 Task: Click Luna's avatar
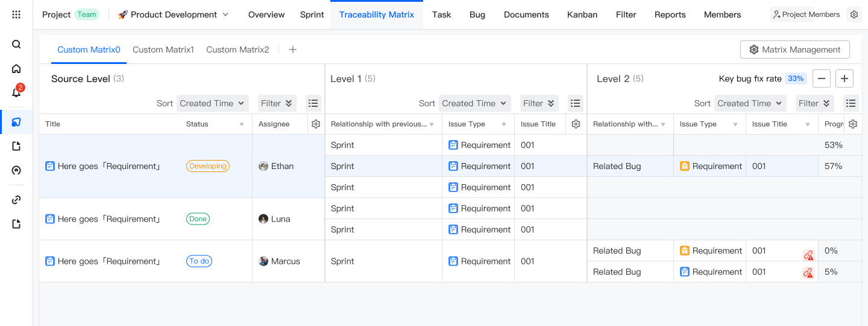click(263, 219)
